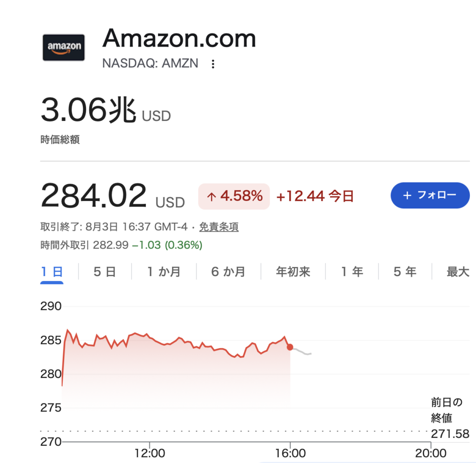Switch to the 5 日 range tab
476x463 pixels.
[105, 272]
